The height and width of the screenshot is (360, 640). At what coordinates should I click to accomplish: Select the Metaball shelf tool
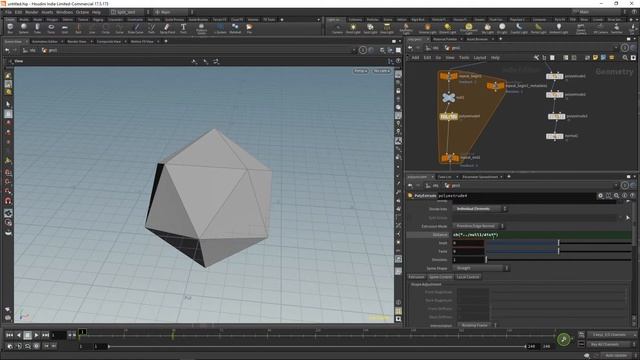pyautogui.click(x=235, y=28)
